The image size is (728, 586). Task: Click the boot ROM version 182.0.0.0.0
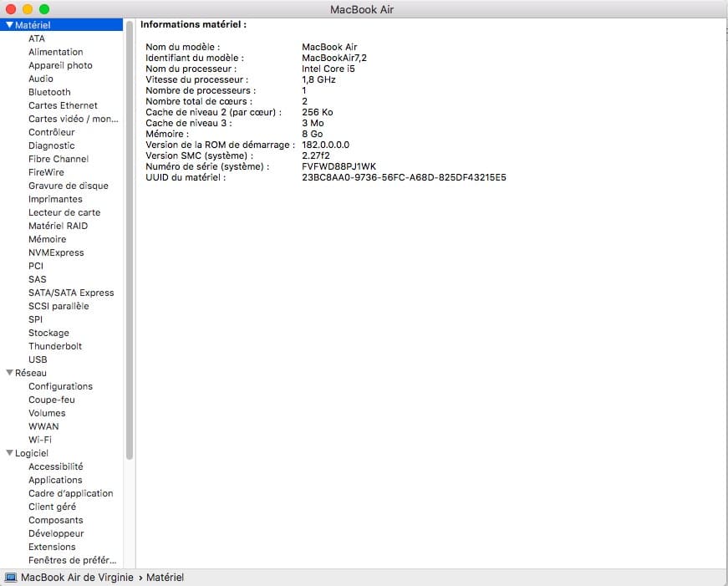coord(325,145)
